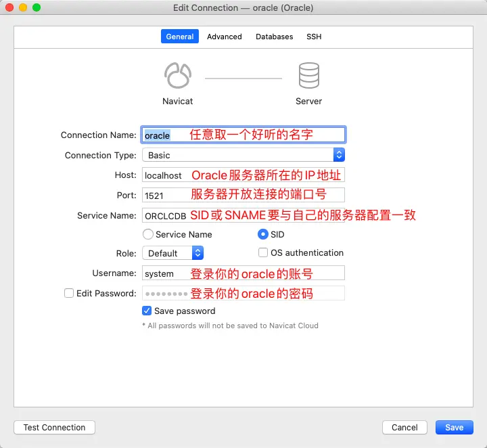Click the Host input field
487x448 pixels.
(243, 175)
